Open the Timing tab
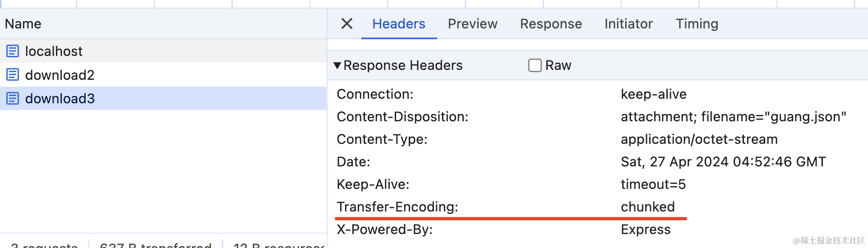The width and height of the screenshot is (868, 248). 697,23
